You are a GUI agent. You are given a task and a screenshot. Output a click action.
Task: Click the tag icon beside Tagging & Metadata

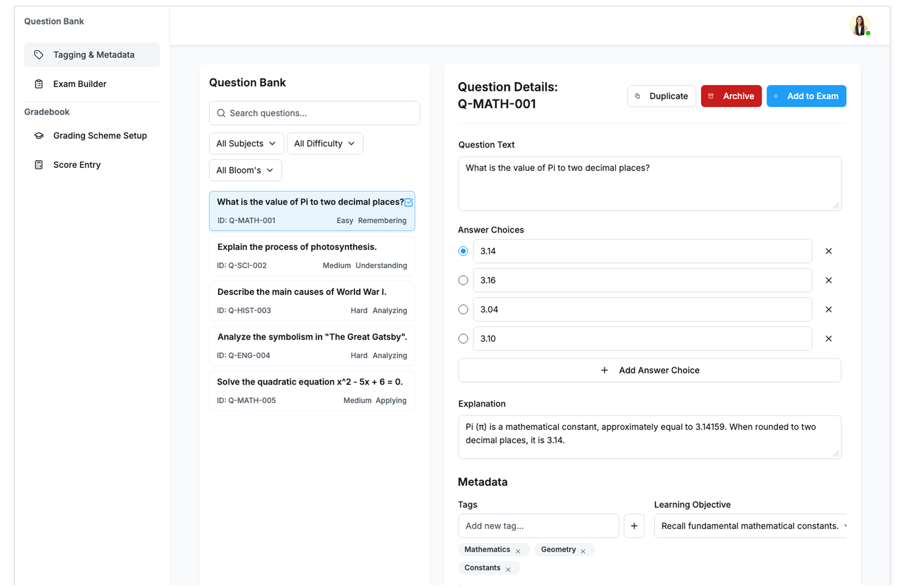click(x=39, y=55)
